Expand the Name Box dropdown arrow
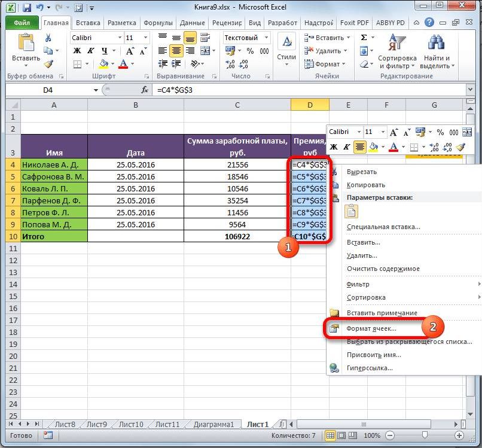The width and height of the screenshot is (482, 448). pyautogui.click(x=95, y=90)
